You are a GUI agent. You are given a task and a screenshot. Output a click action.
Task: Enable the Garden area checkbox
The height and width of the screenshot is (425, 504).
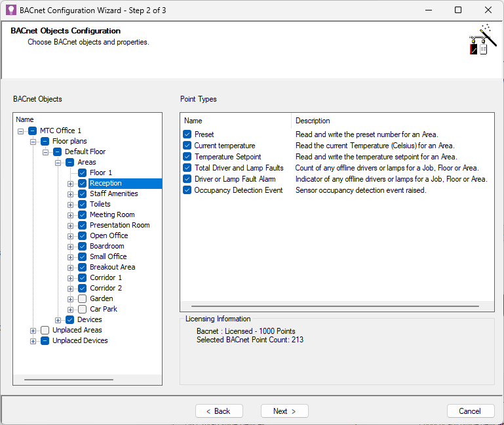click(x=83, y=298)
